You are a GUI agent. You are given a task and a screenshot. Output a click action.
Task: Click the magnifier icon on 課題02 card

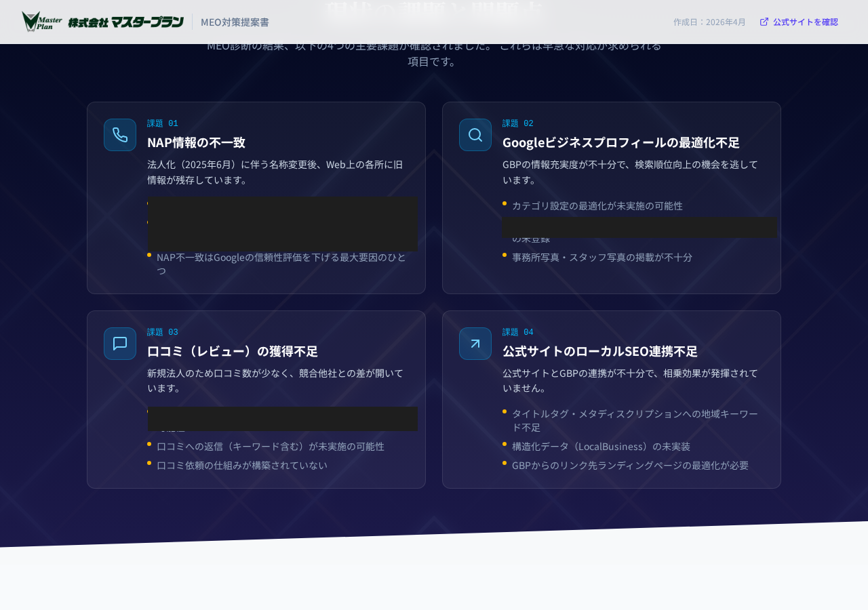coord(475,134)
